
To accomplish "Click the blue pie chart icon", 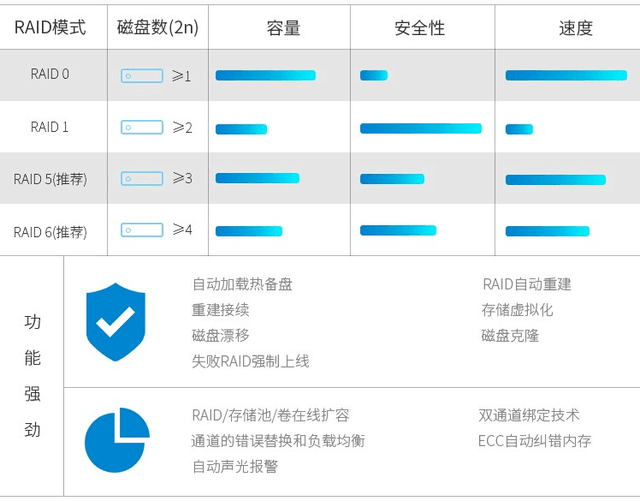I will (117, 440).
